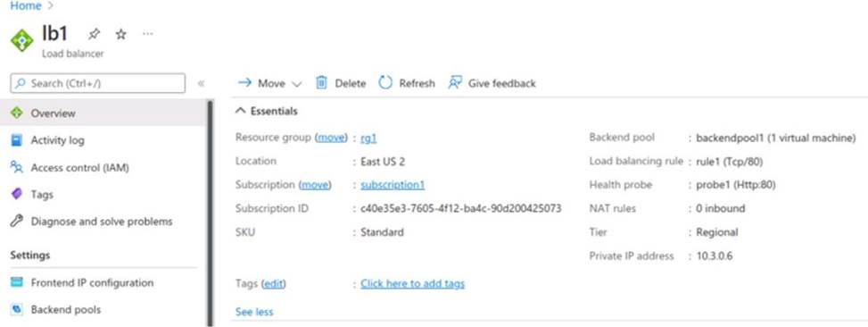
Task: Open Diagnose and solve problems
Action: pyautogui.click(x=103, y=222)
